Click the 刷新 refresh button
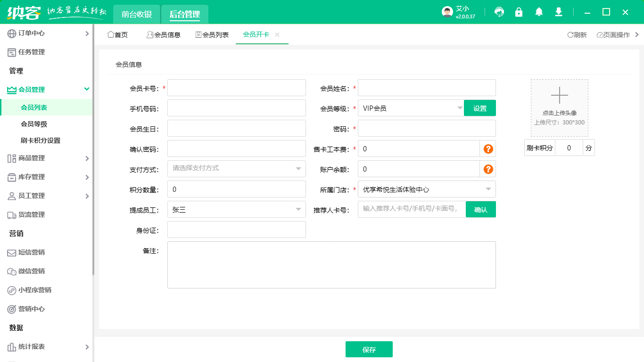The height and width of the screenshot is (362, 644). (577, 35)
